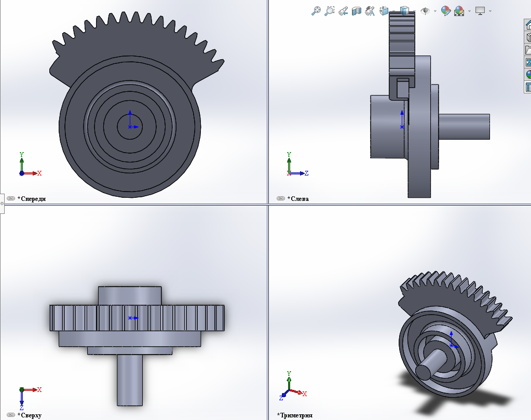Select the Zoom to Area tool
Screen dimensions: 531x420
tap(330, 11)
